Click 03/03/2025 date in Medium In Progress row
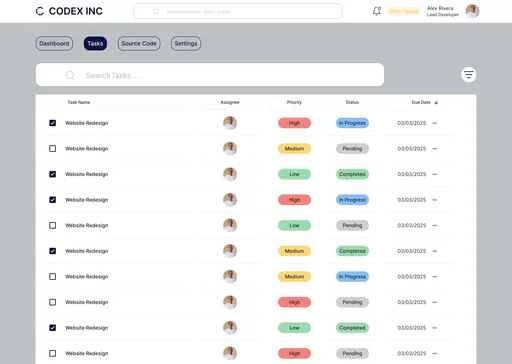Screen dimensions: 512x364 pos(412,277)
